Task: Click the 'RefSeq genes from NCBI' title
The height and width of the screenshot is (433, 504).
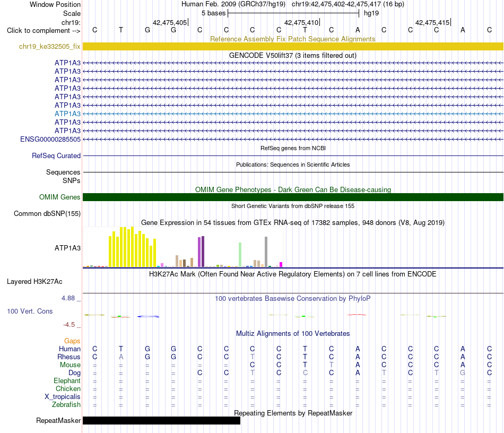Action: [x=293, y=148]
